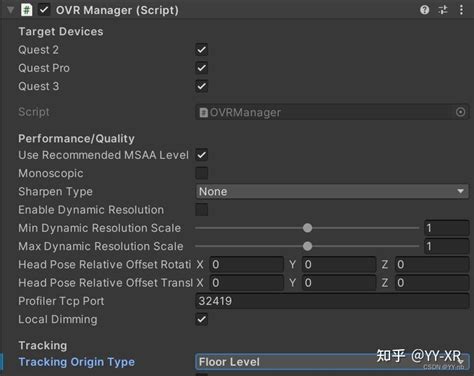The width and height of the screenshot is (474, 376).
Task: Uncheck Quest 3 target device
Action: click(202, 86)
